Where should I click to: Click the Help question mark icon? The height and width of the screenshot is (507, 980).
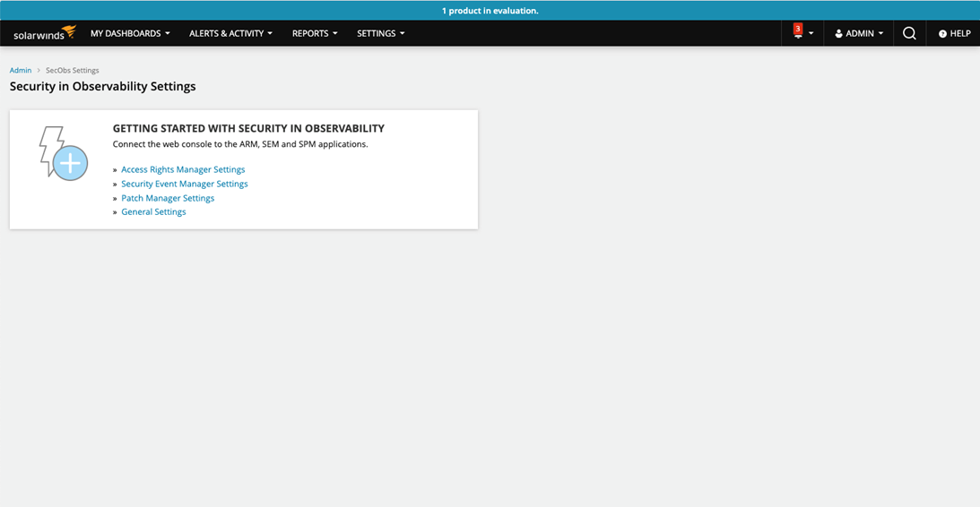pos(942,34)
